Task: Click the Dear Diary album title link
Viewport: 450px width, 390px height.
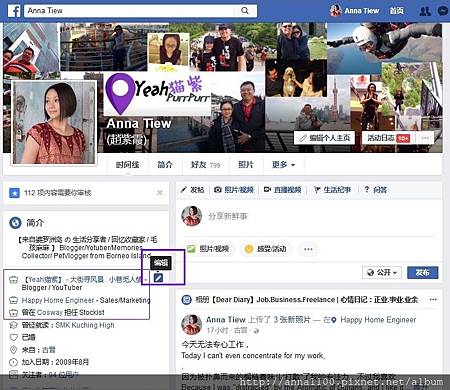Action: coord(307,300)
